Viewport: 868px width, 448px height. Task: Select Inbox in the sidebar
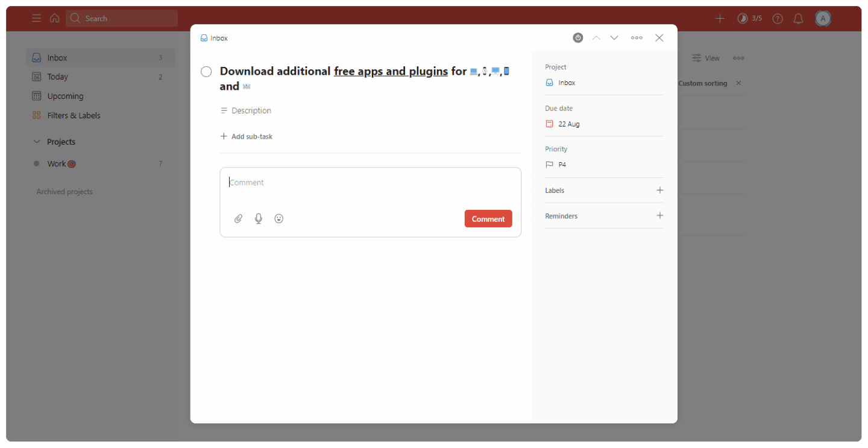pyautogui.click(x=100, y=58)
